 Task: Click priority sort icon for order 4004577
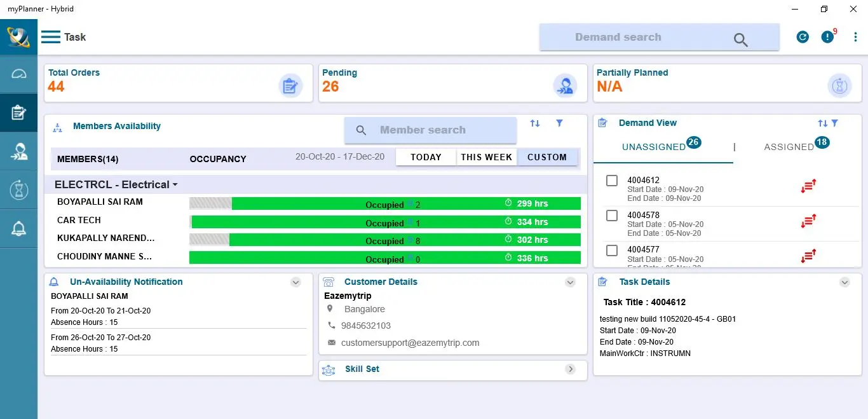808,256
